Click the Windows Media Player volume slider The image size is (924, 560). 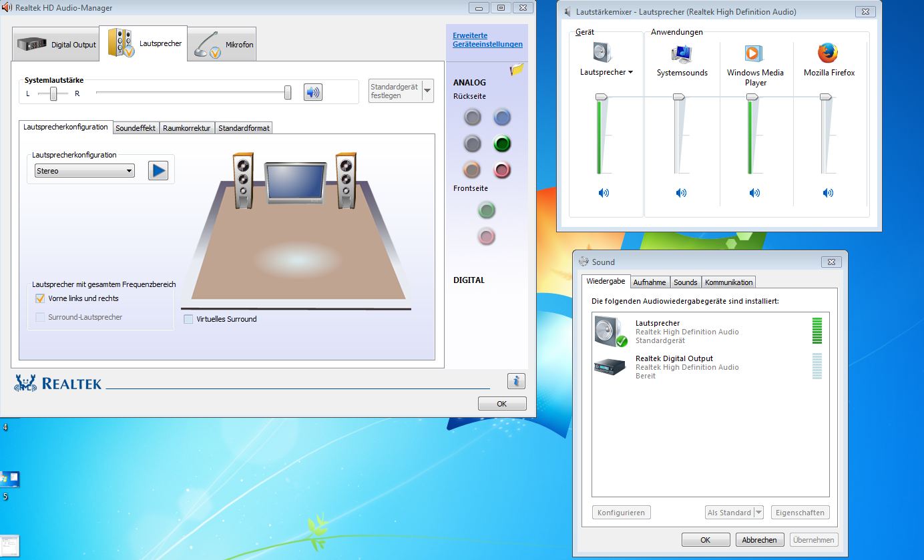point(752,97)
